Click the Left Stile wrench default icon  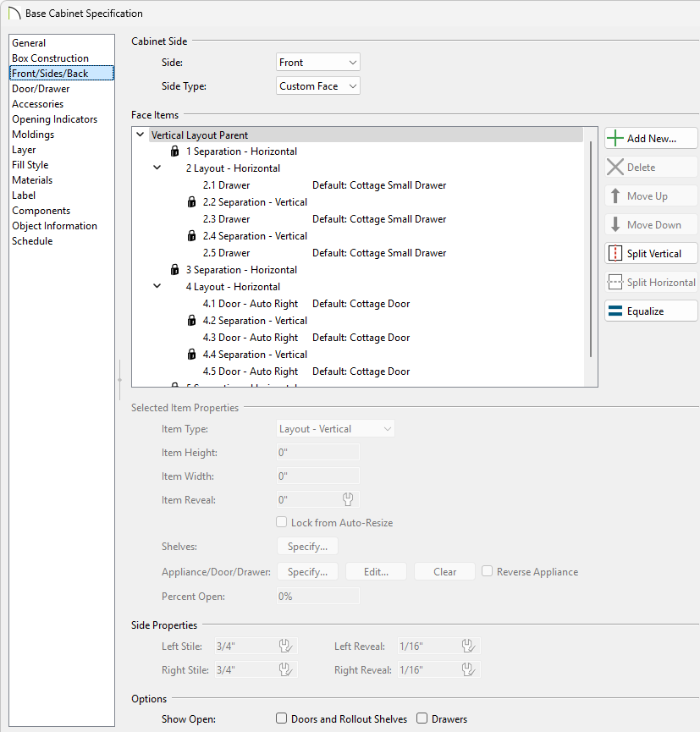point(285,646)
